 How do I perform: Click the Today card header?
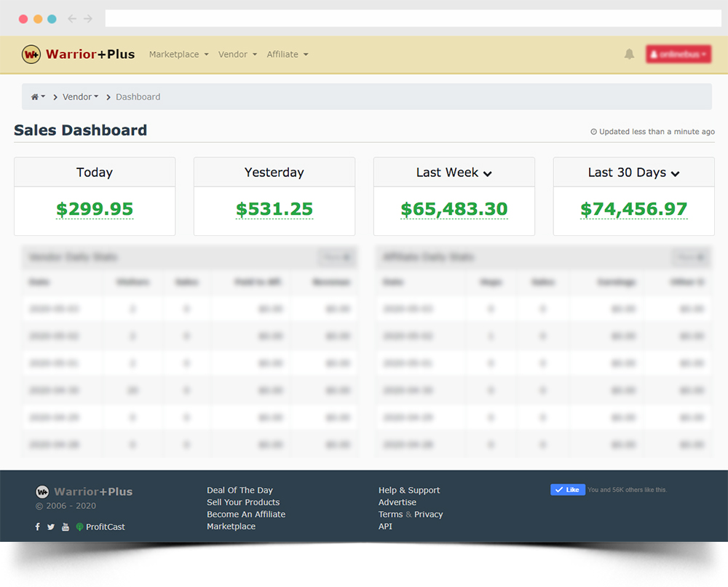click(x=95, y=173)
